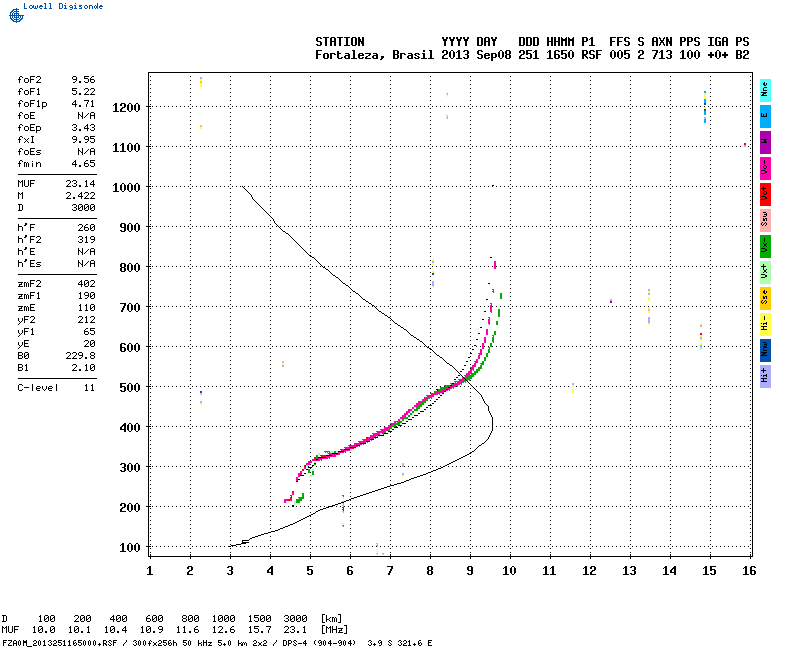Image resolution: width=800 pixels, height=650 pixels.
Task: Select the lavender Hi+ legend swatch
Action: click(x=765, y=375)
